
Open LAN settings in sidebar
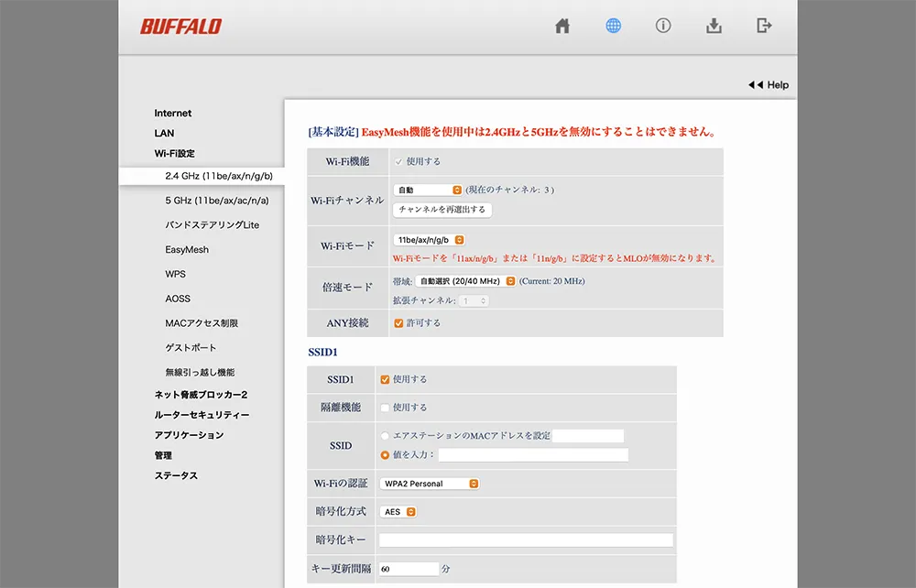pos(164,133)
